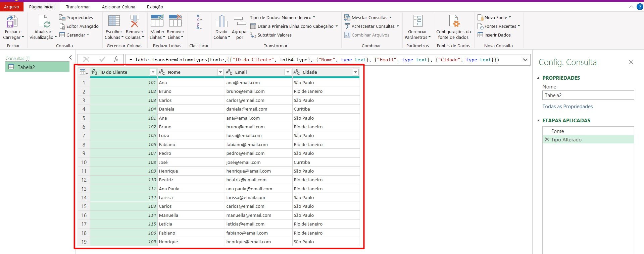The image size is (644, 254).
Task: Collapse the Consultas pane
Action: 70,58
